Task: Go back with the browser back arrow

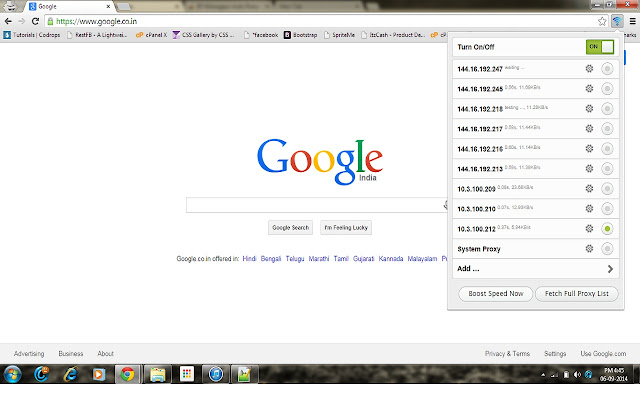Action: coord(8,21)
